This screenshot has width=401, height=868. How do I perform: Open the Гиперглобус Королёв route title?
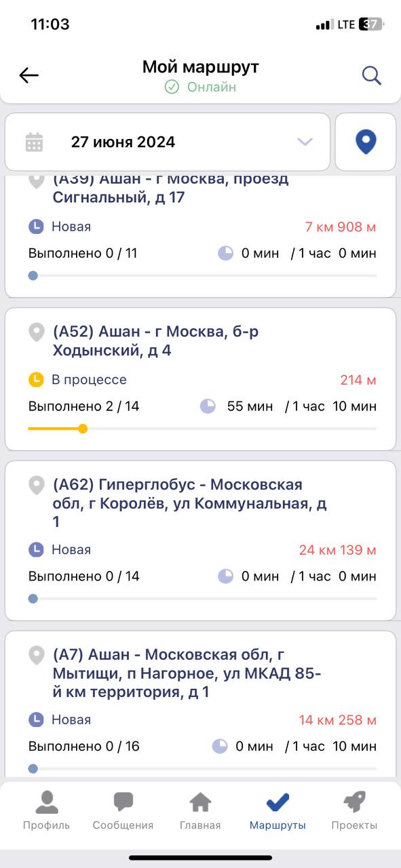point(190,503)
